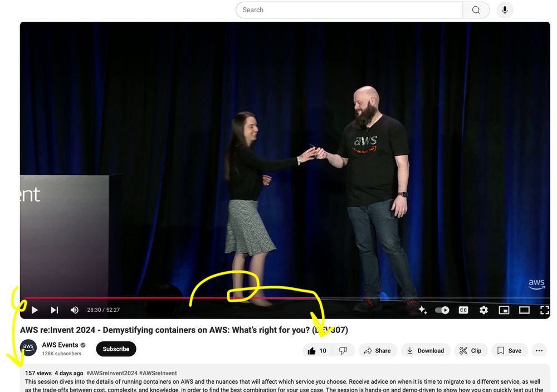Open more actions three-dot menu
The width and height of the screenshot is (557, 392).
point(539,351)
